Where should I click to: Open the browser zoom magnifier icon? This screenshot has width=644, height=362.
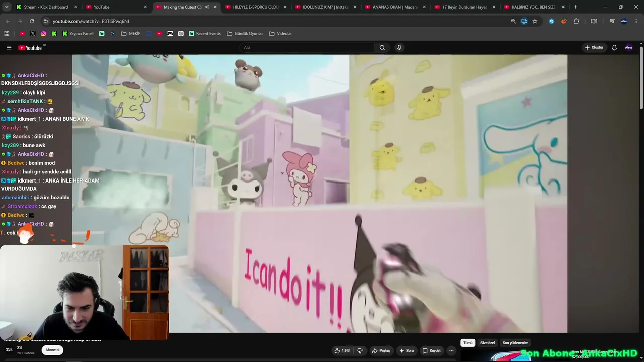513,21
